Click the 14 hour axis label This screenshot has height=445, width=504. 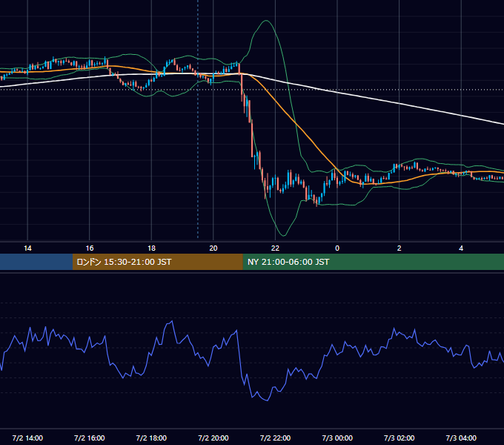click(x=27, y=248)
